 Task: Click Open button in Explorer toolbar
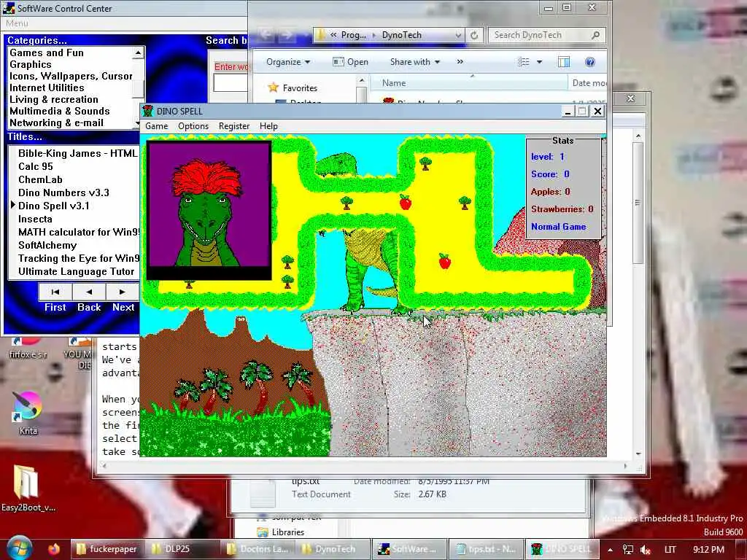pos(350,62)
